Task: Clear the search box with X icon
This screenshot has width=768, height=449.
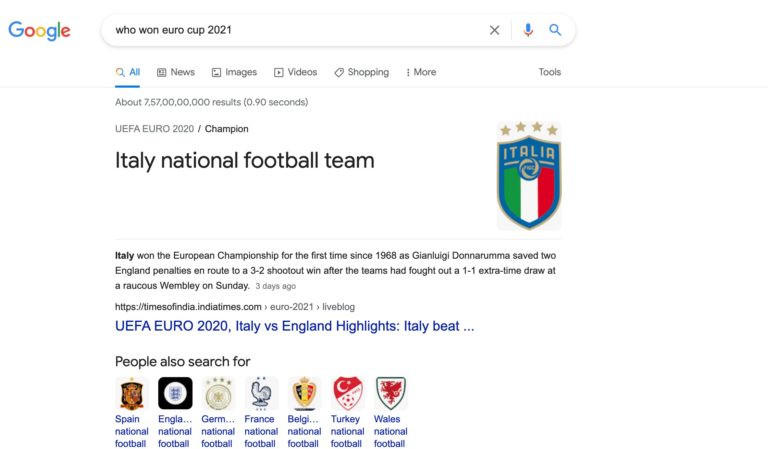Action: (494, 30)
